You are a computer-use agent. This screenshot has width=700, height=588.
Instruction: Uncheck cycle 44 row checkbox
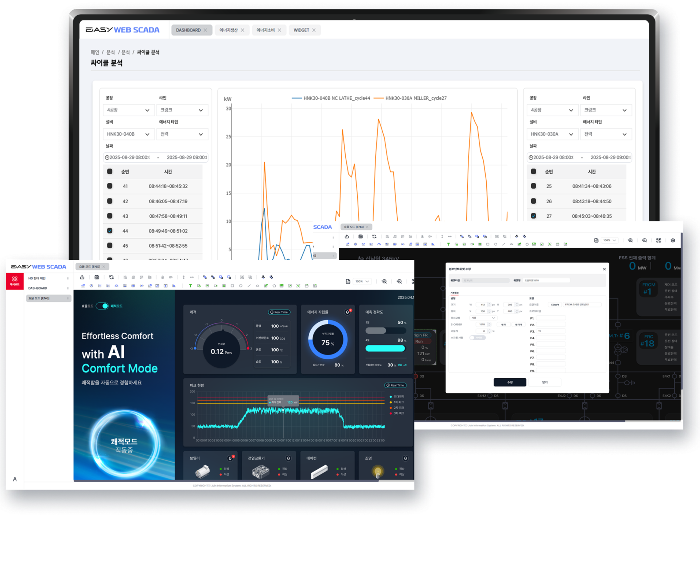[110, 231]
